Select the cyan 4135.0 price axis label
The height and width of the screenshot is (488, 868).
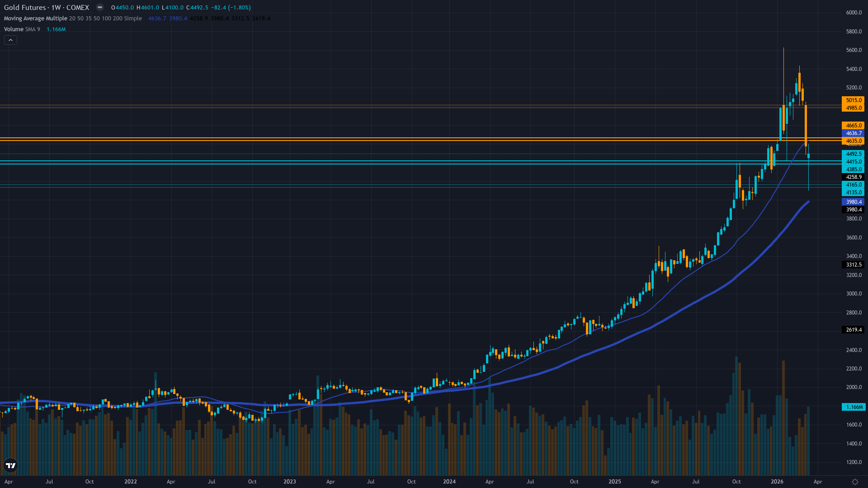(853, 192)
